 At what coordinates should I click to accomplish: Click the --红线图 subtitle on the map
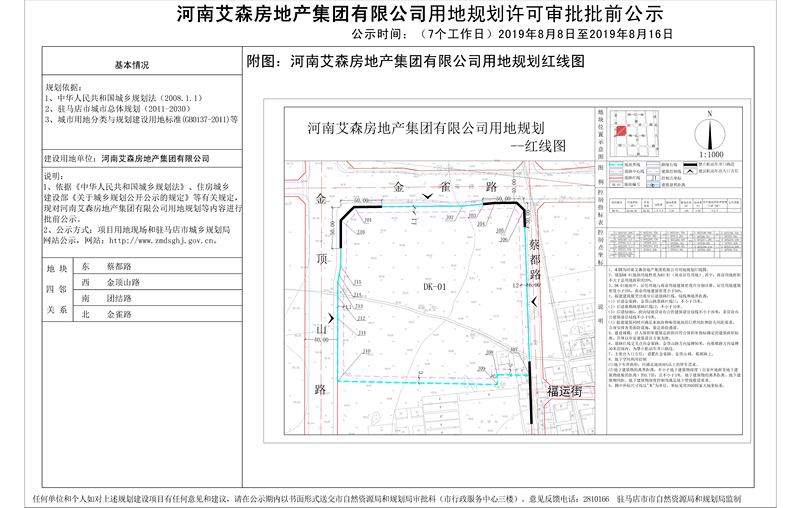coord(538,146)
